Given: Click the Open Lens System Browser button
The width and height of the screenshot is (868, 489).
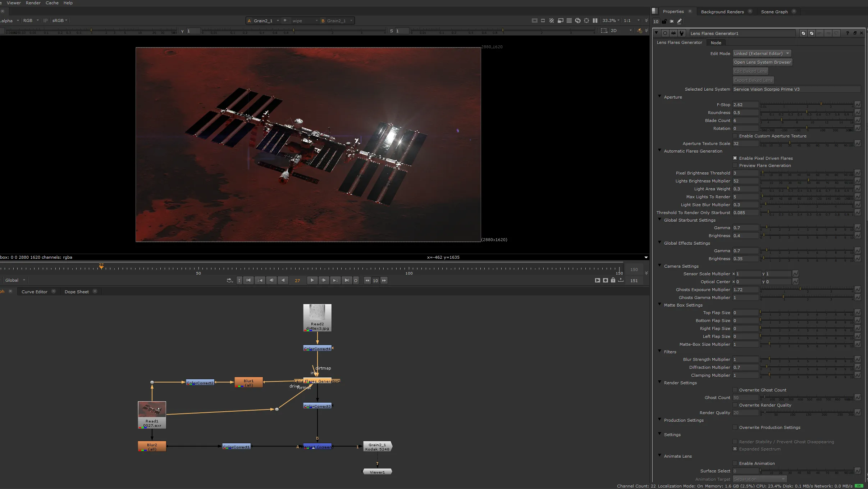Looking at the screenshot, I should click(763, 62).
